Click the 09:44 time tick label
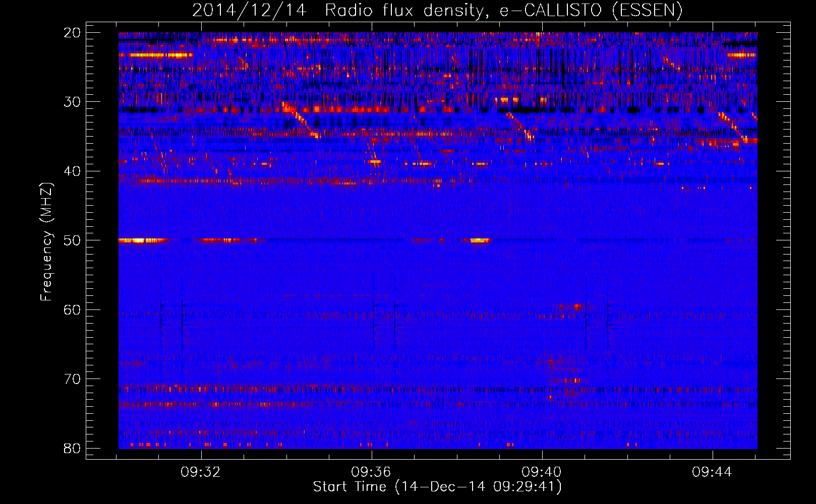Image resolution: width=816 pixels, height=504 pixels. [x=712, y=472]
